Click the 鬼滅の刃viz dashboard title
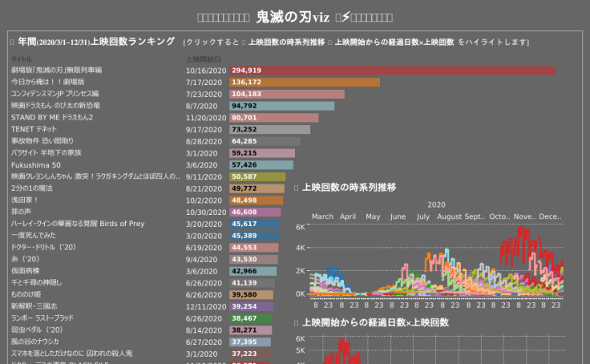 pos(293,17)
